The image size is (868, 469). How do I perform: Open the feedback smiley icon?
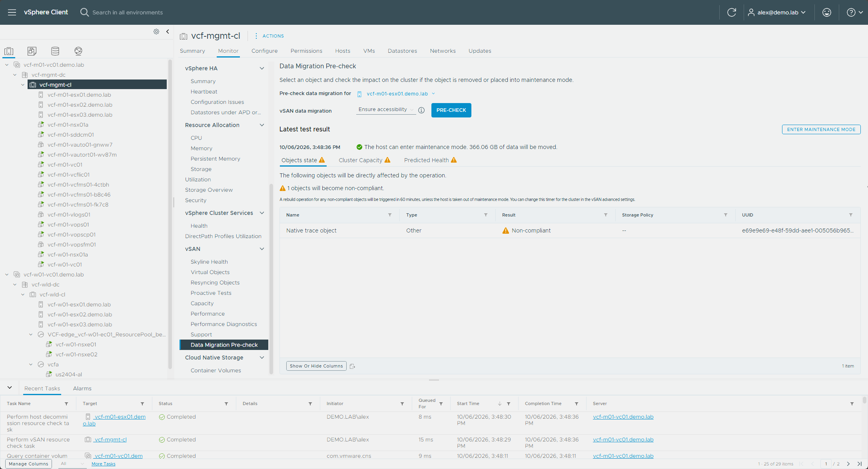point(827,12)
